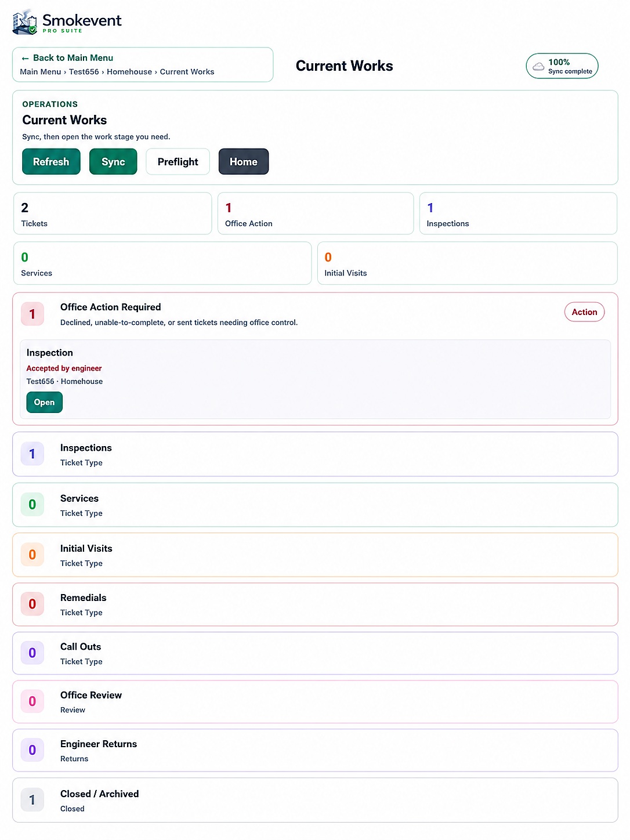Expand the Initial Visits section
Screen dimensions: 630x840
pos(315,555)
